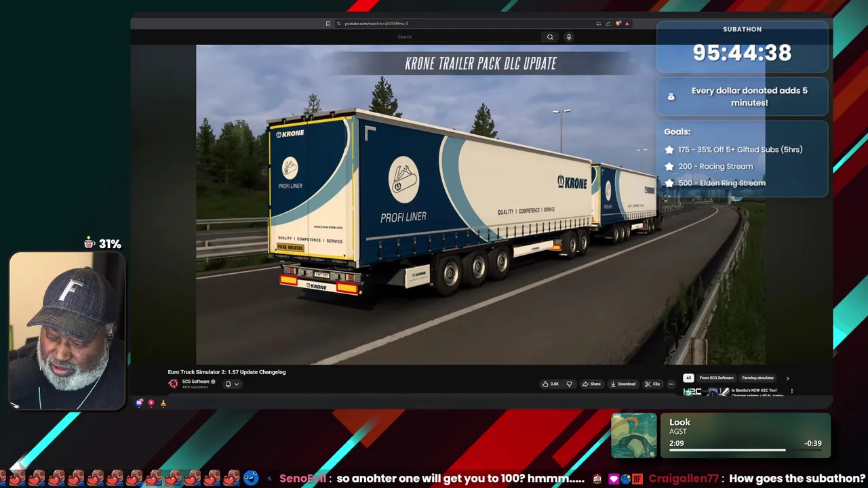This screenshot has width=868, height=488.
Task: Expand notification options dropdown arrow
Action: point(236,384)
